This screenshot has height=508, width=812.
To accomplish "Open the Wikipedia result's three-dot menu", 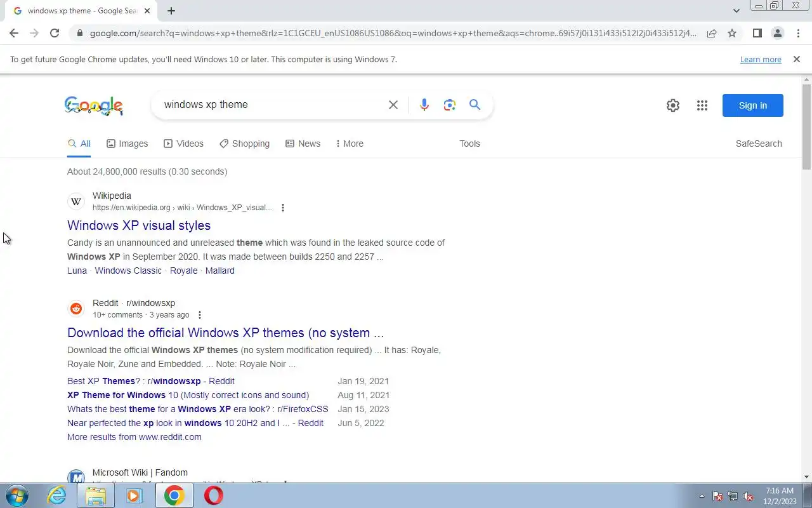I will click(283, 208).
